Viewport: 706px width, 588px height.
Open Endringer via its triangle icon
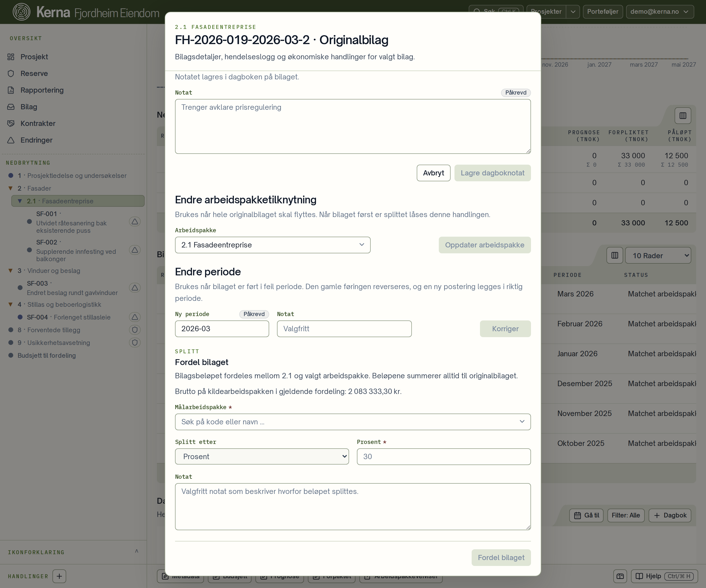11,140
